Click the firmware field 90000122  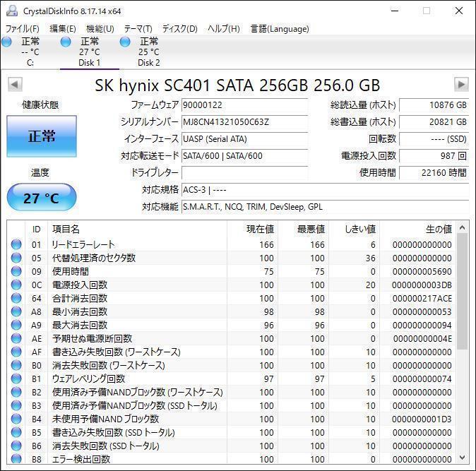point(244,105)
